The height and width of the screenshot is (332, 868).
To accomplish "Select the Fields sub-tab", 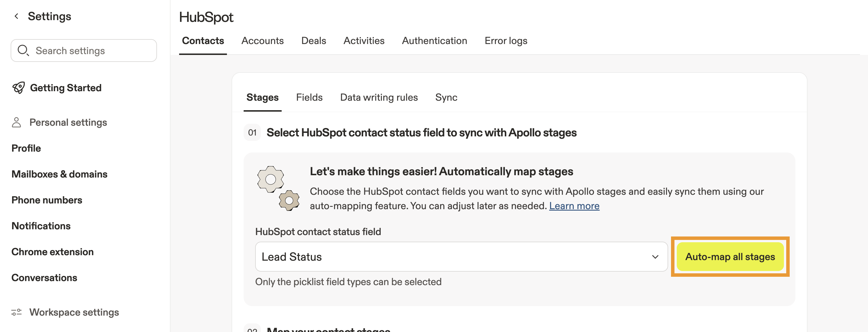I will pyautogui.click(x=309, y=97).
